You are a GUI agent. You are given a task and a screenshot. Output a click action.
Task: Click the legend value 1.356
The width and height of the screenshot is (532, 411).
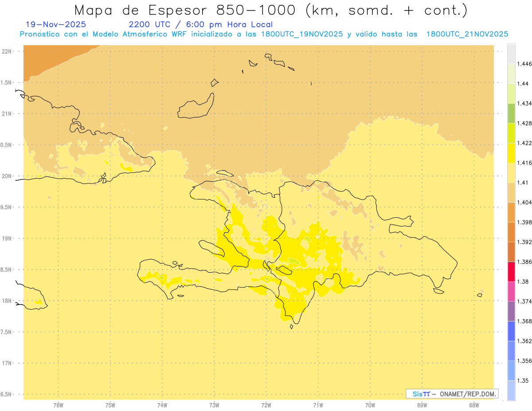525,361
